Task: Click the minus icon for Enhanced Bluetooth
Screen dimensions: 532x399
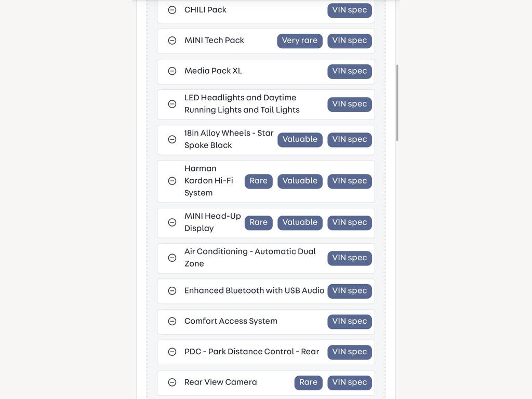Action: (172, 291)
